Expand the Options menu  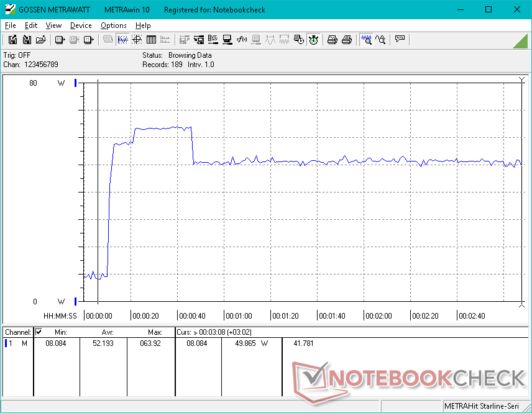coord(114,25)
